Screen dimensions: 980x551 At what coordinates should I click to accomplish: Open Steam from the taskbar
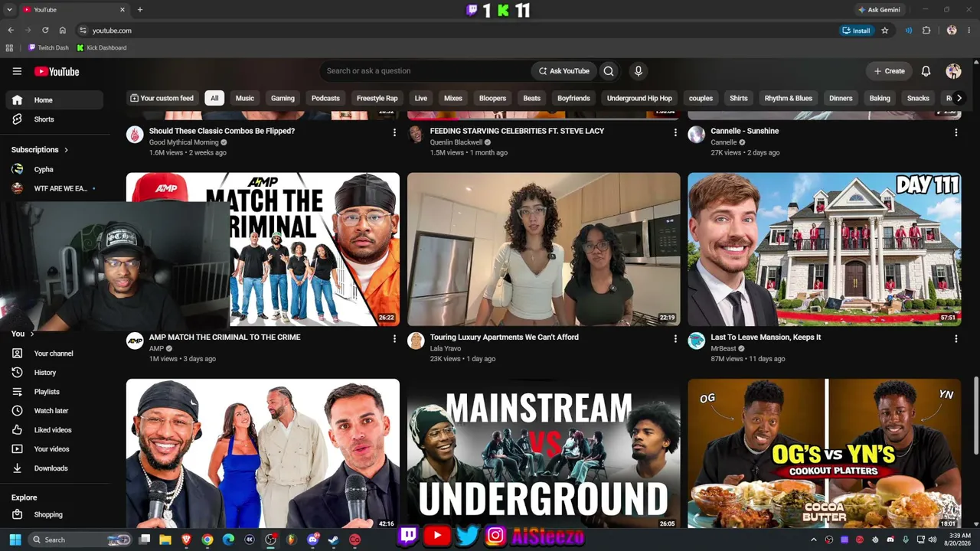click(x=333, y=540)
